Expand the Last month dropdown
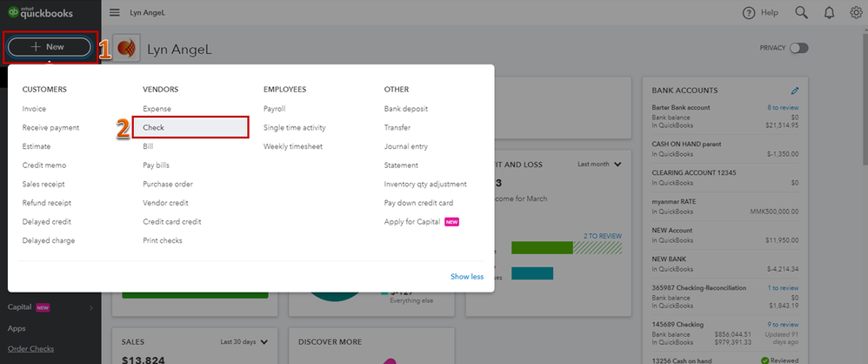Image resolution: width=868 pixels, height=364 pixels. [599, 165]
